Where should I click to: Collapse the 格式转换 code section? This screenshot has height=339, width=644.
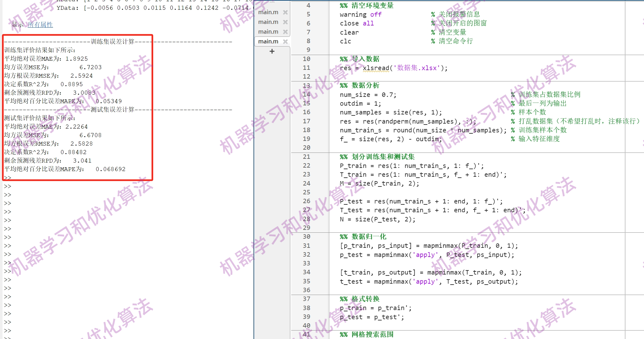pyautogui.click(x=328, y=299)
